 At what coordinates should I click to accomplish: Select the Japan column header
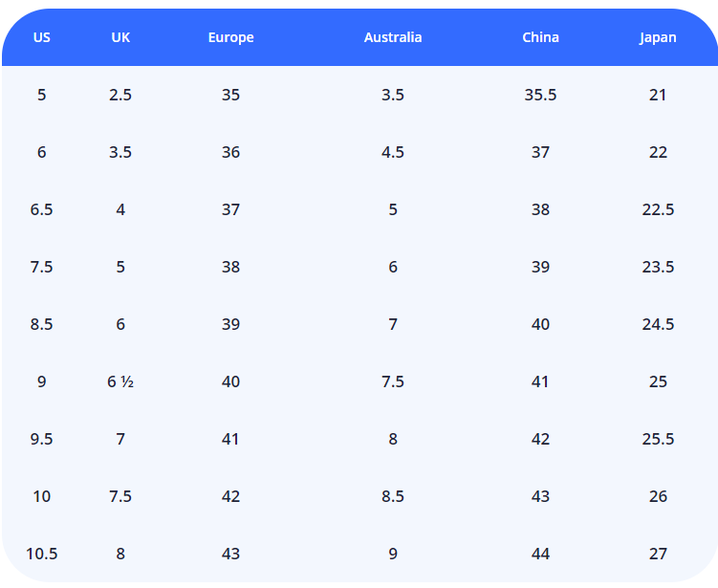(658, 37)
